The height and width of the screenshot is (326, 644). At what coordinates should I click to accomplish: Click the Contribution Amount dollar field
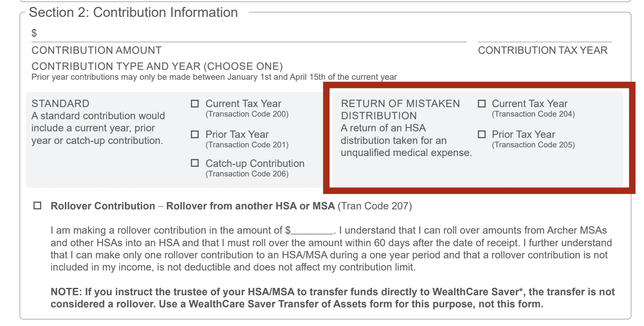coord(249,34)
